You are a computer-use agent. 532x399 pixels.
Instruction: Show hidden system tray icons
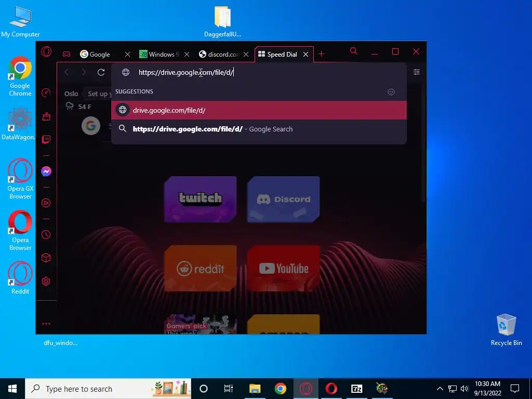coord(440,389)
